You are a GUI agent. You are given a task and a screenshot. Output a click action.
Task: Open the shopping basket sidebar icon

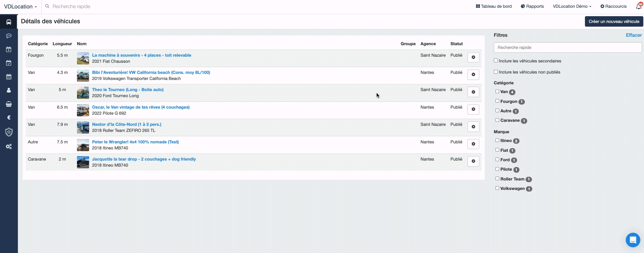click(x=9, y=104)
